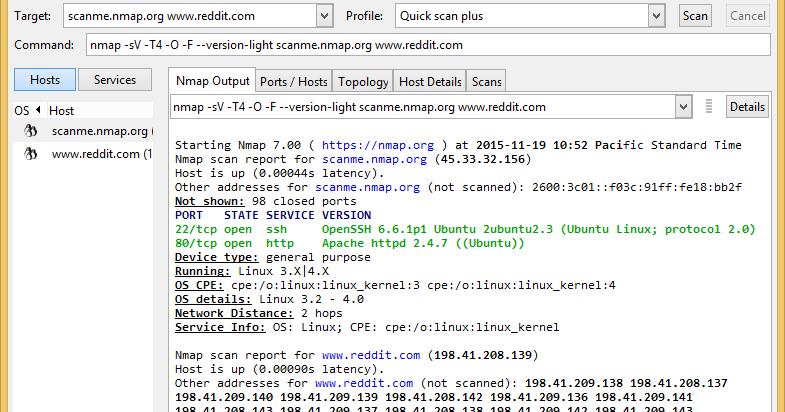The image size is (785, 412).
Task: Open the Topology tab
Action: point(363,82)
